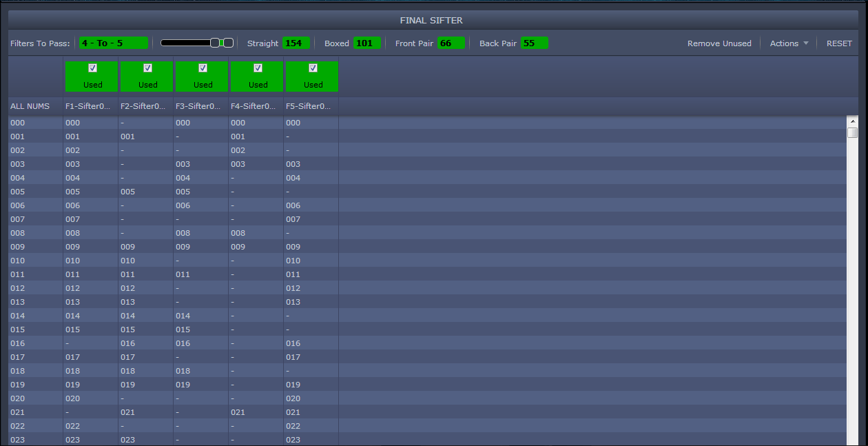Uncheck the F1-Sifter Used checkbox
The image size is (868, 446).
click(x=93, y=68)
